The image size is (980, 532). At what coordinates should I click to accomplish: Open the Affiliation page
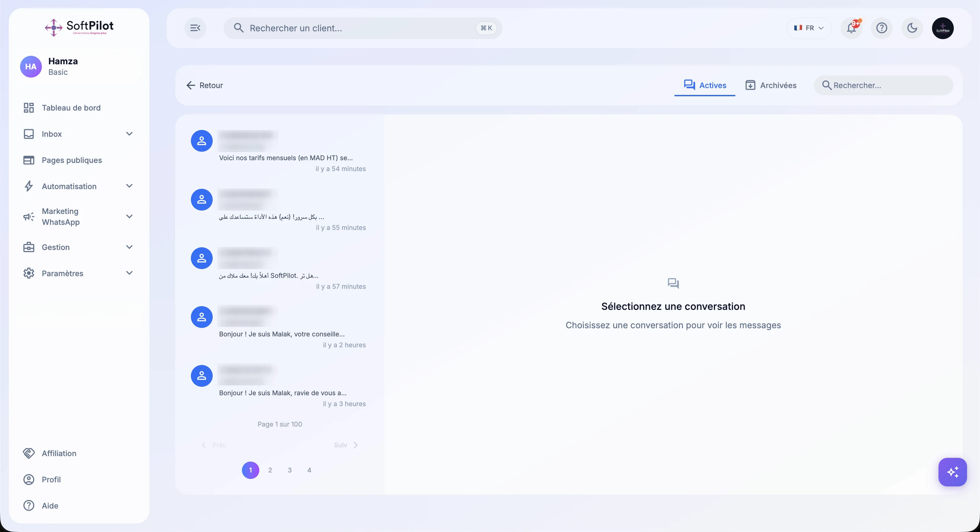(59, 453)
